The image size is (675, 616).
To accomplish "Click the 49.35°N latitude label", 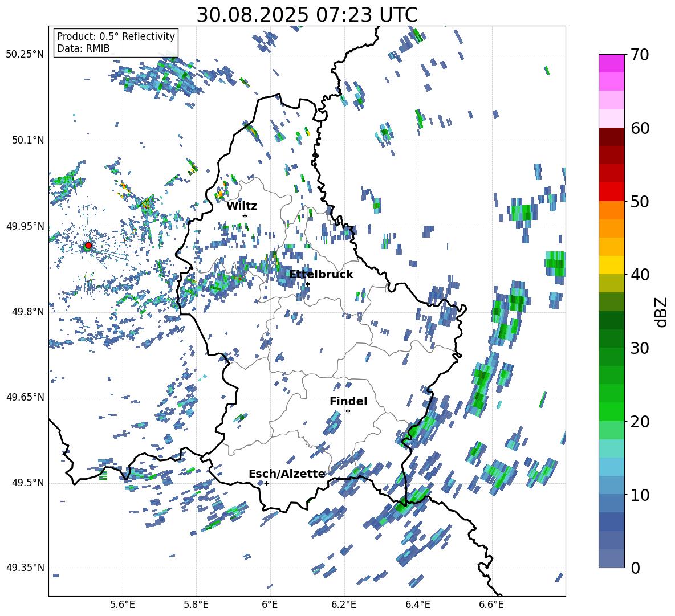I will (25, 568).
